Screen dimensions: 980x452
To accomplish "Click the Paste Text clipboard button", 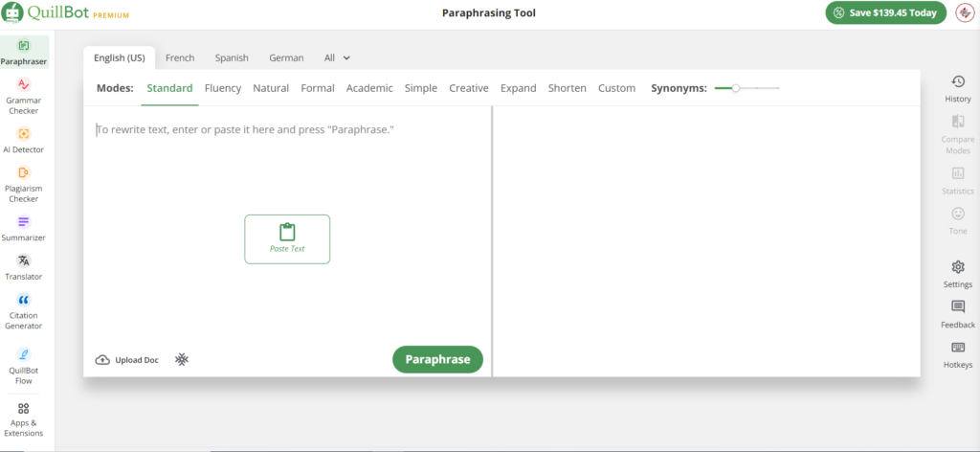I will 287,238.
